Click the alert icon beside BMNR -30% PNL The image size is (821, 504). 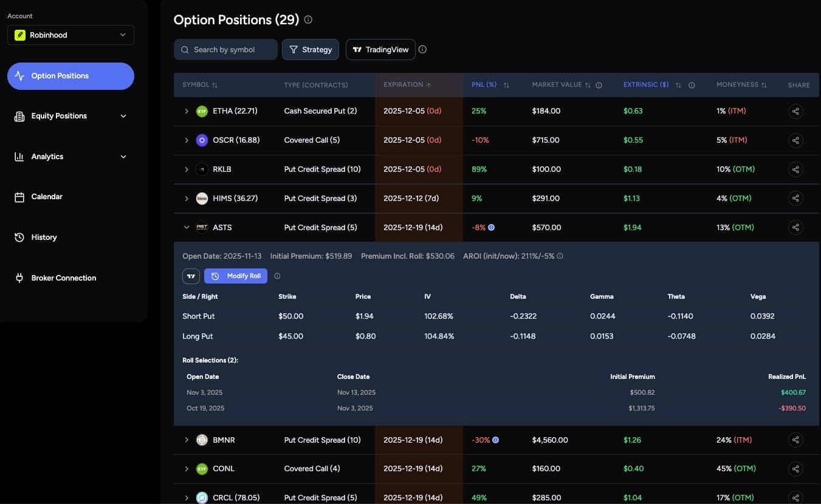tap(496, 440)
